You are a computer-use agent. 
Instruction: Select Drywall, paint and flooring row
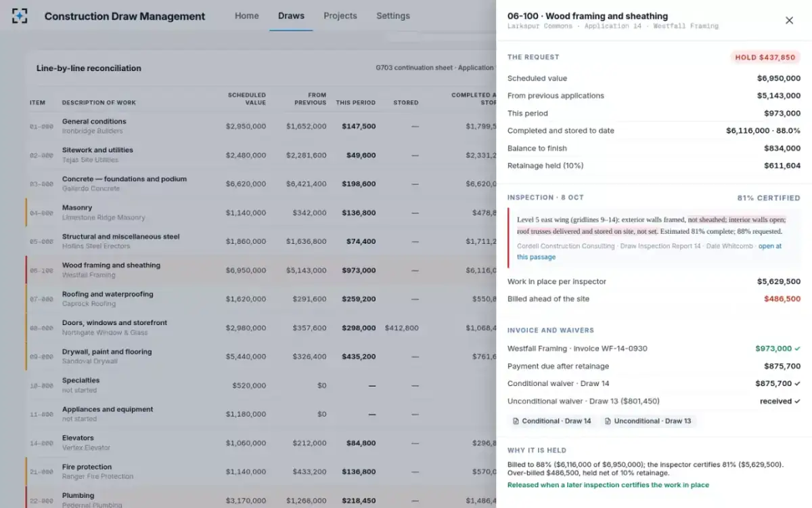261,356
